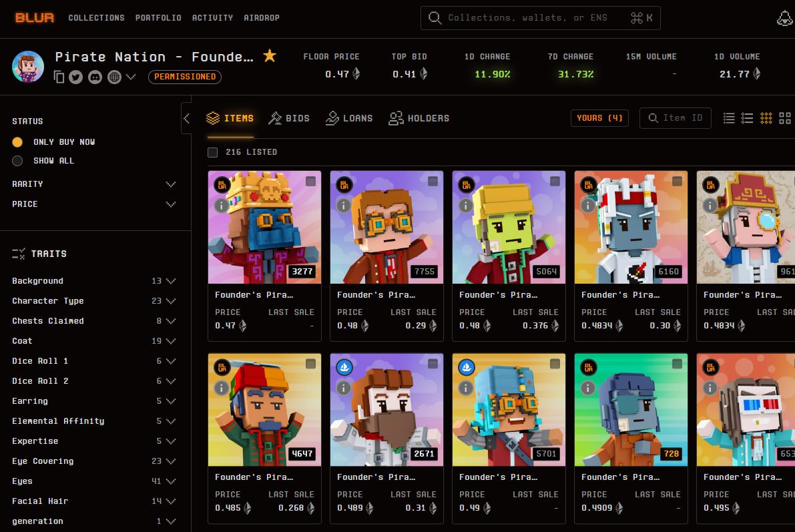Tick the checkbox on item 2671
795x532 pixels.
(433, 364)
